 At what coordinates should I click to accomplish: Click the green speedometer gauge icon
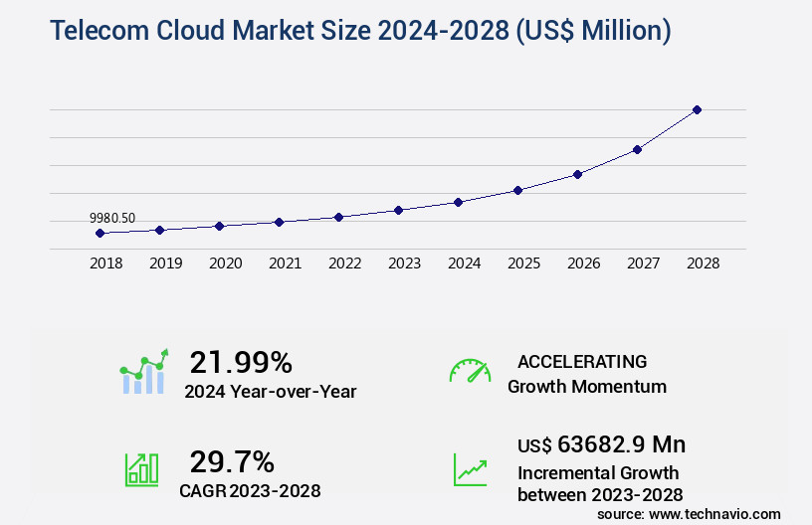(470, 371)
